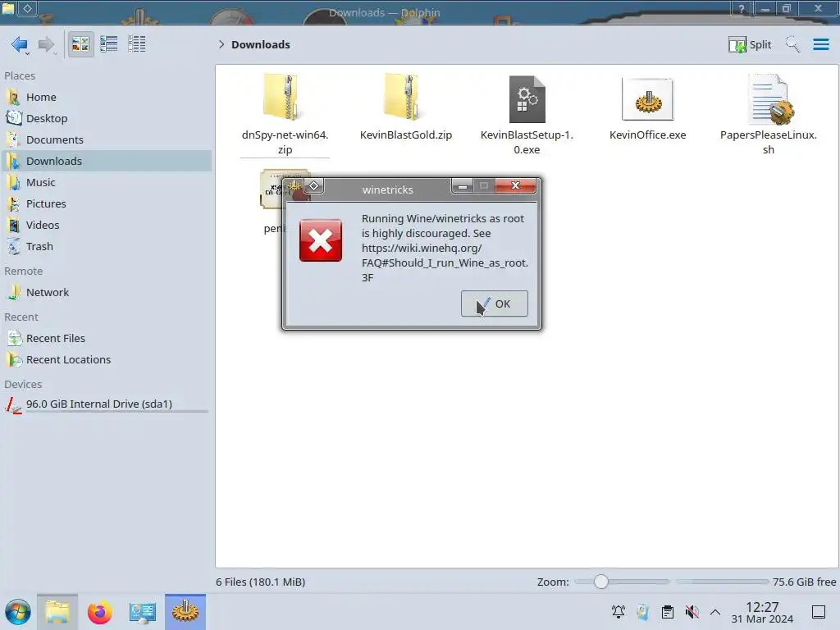Switch to Icons view mode

pyautogui.click(x=80, y=44)
